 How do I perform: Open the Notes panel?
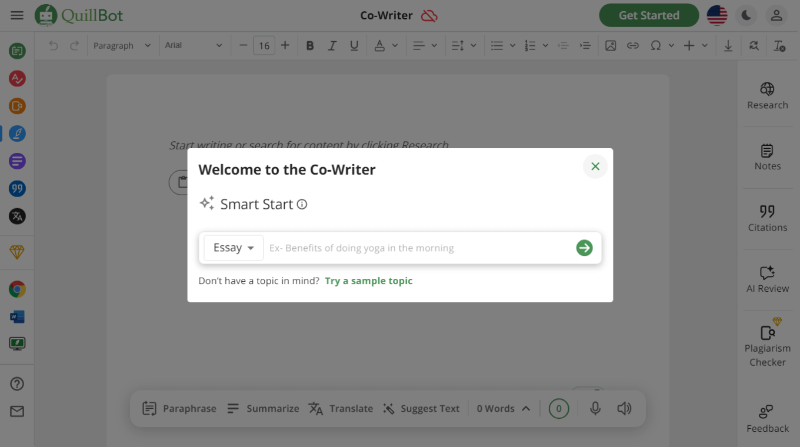click(767, 157)
